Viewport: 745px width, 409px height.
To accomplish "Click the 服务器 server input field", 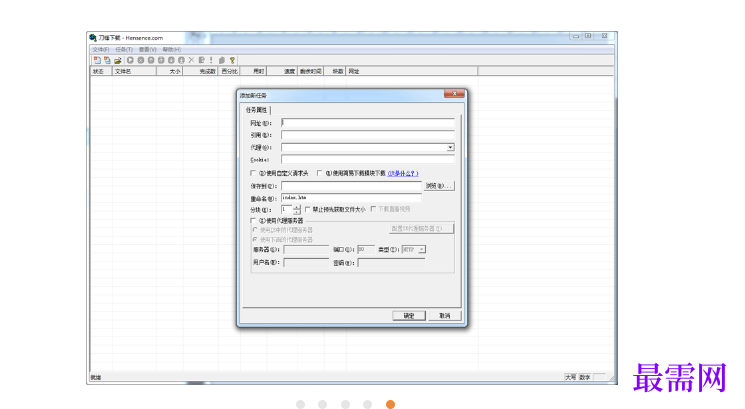I will click(x=306, y=250).
